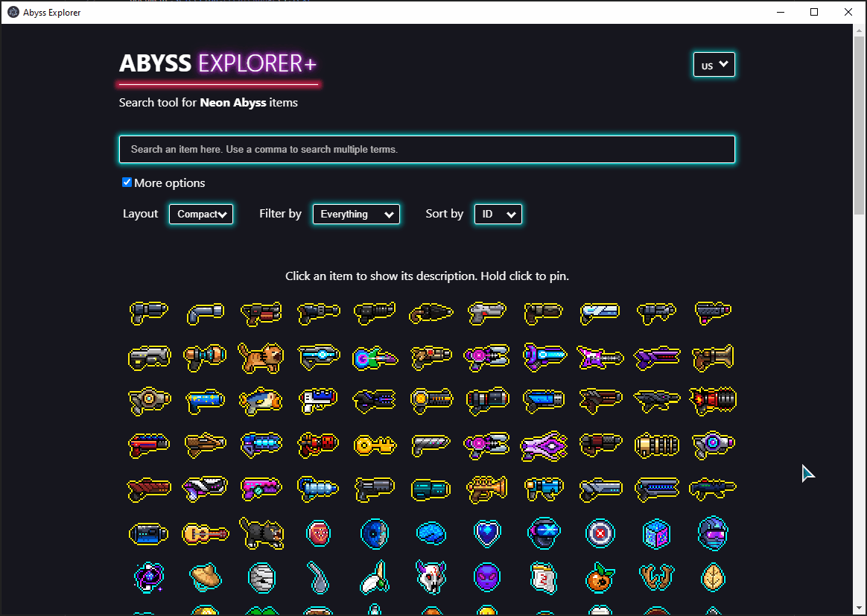Viewport: 867px width, 616px height.
Task: Click the orange and teal blaster weapon
Action: pyautogui.click(x=205, y=358)
